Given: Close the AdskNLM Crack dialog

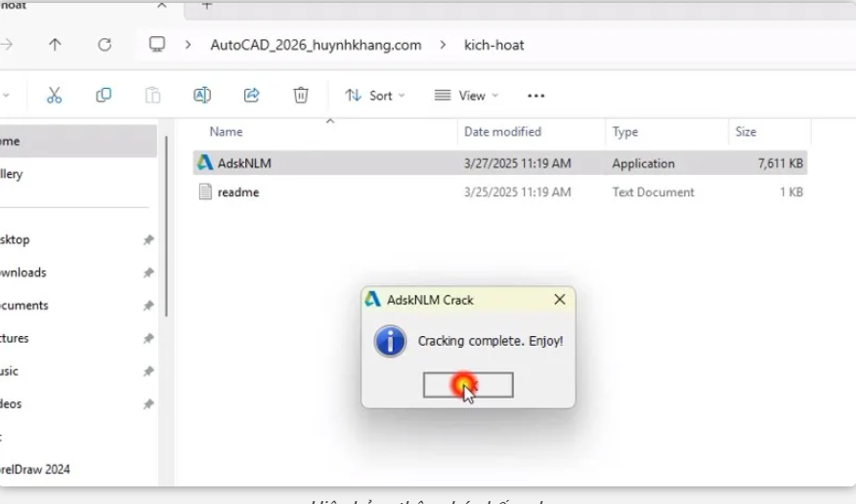Looking at the screenshot, I should coord(559,300).
